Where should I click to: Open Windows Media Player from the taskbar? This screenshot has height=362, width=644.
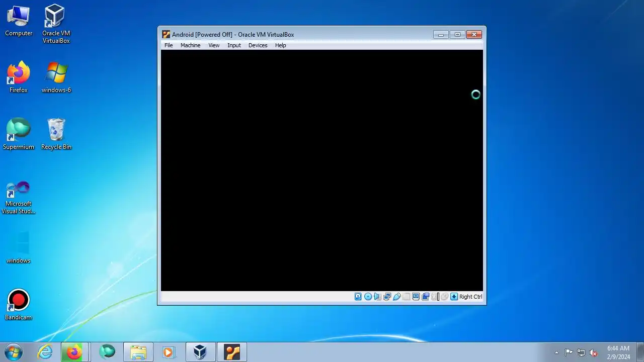(169, 352)
